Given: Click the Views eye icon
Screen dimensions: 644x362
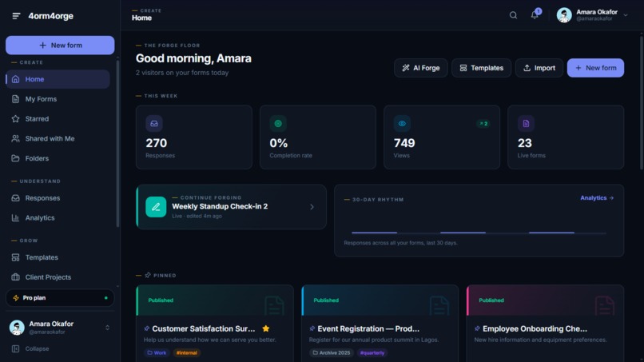Looking at the screenshot, I should (402, 123).
